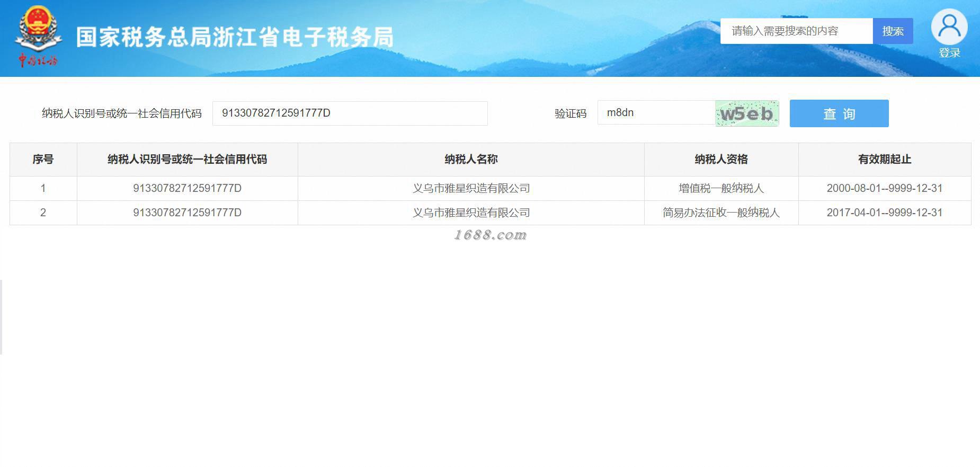Click the national tax emblem logo
980x467 pixels.
pyautogui.click(x=38, y=37)
